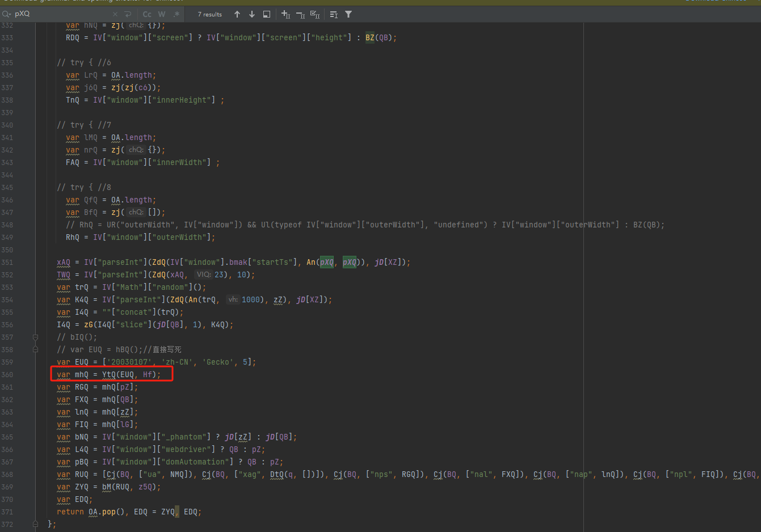Click "OA.pop()" call on line 371

(107, 512)
